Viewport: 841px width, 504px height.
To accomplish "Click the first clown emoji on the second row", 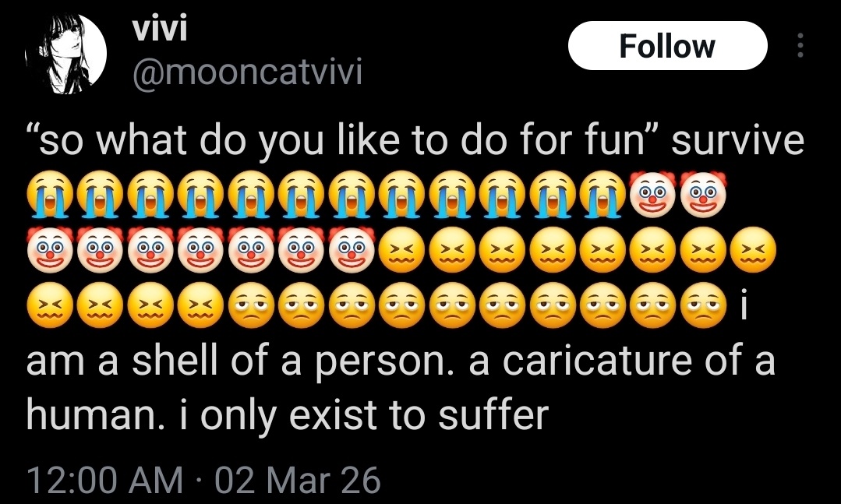I will pyautogui.click(x=51, y=249).
